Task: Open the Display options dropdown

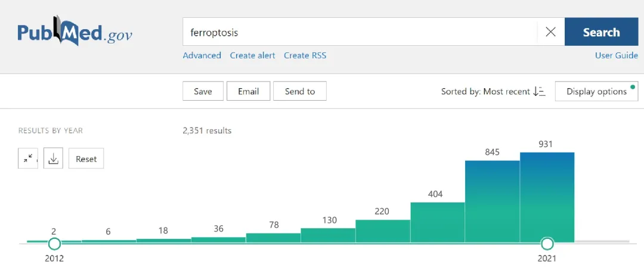Action: [597, 91]
